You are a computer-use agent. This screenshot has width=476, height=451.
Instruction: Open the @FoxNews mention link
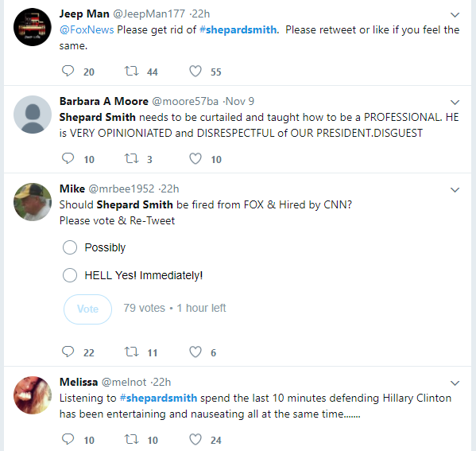(x=87, y=29)
